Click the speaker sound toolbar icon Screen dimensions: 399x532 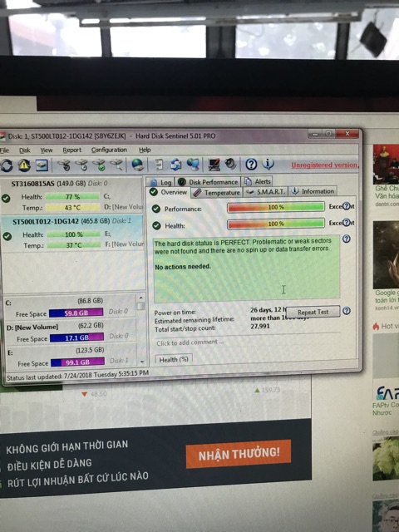(x=230, y=165)
